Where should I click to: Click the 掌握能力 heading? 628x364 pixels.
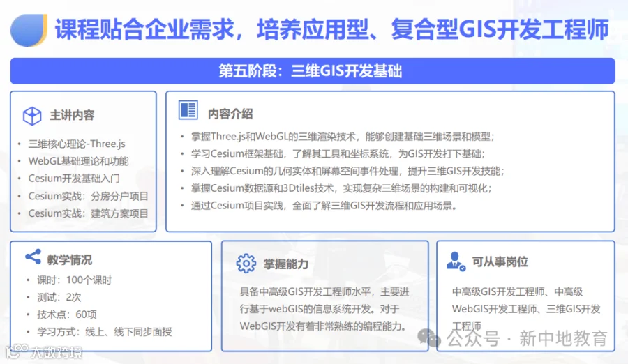click(285, 264)
